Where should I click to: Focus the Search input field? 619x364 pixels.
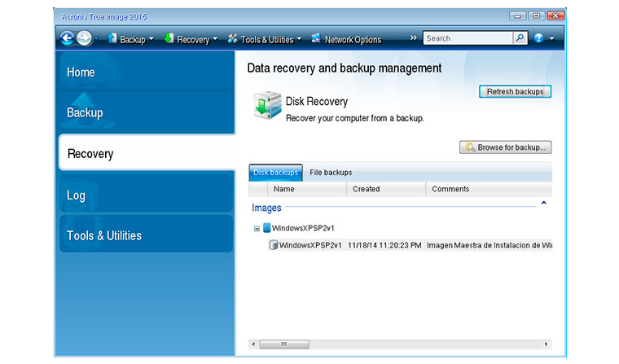(x=468, y=38)
